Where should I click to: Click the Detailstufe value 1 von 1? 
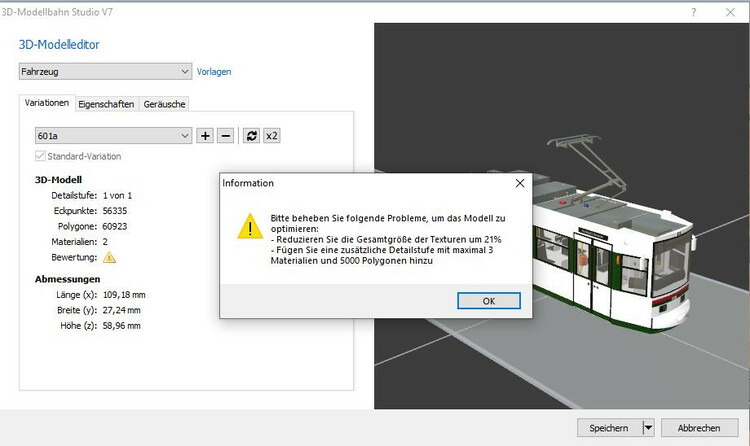coord(117,196)
